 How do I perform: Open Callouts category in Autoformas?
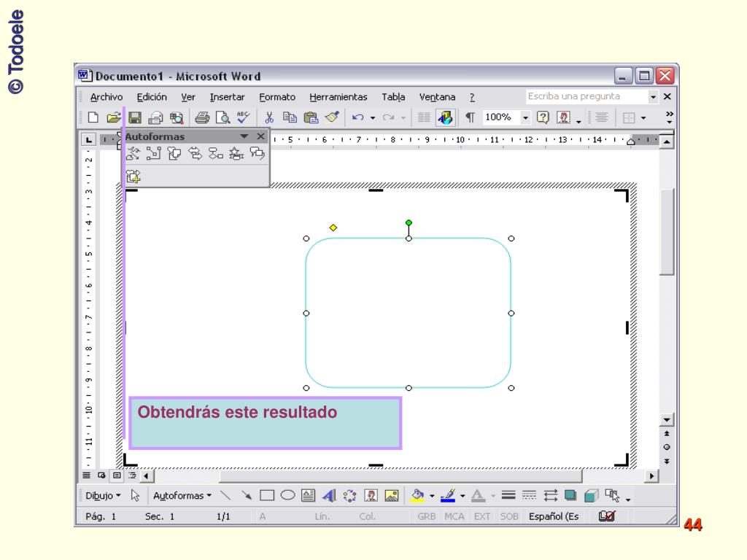click(x=258, y=153)
